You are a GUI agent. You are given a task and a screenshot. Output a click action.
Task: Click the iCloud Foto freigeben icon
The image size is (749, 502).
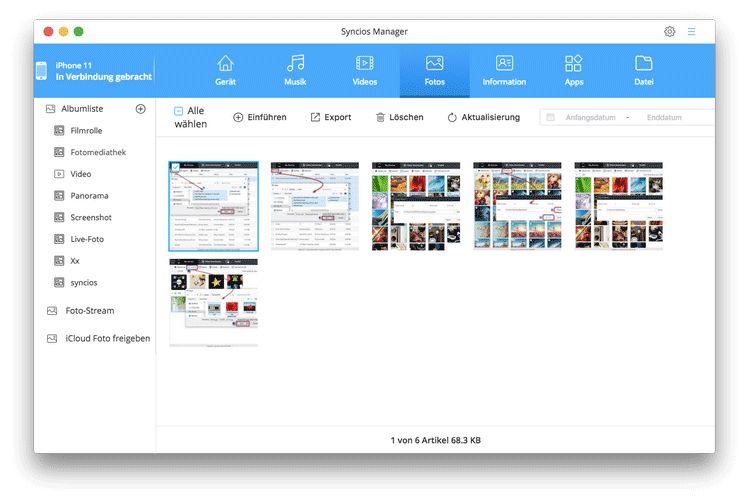coord(52,339)
